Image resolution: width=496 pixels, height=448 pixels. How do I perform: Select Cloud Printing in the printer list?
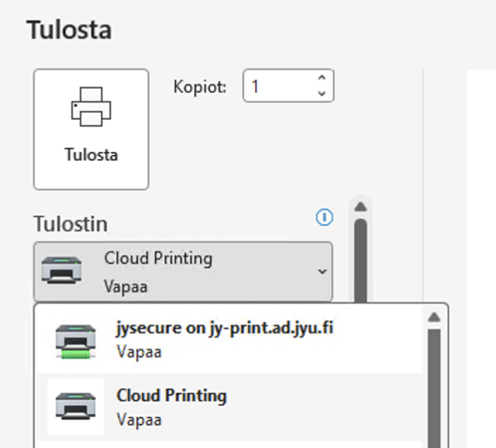tap(230, 408)
